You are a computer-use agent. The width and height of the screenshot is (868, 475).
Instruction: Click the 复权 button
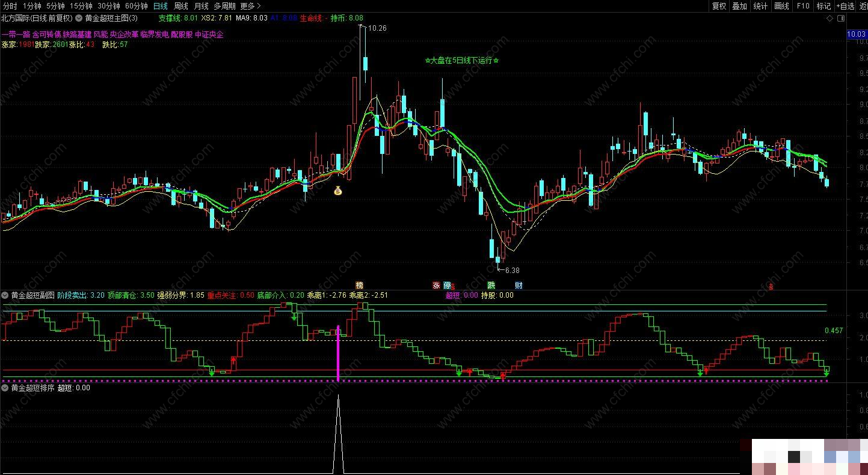click(x=719, y=6)
